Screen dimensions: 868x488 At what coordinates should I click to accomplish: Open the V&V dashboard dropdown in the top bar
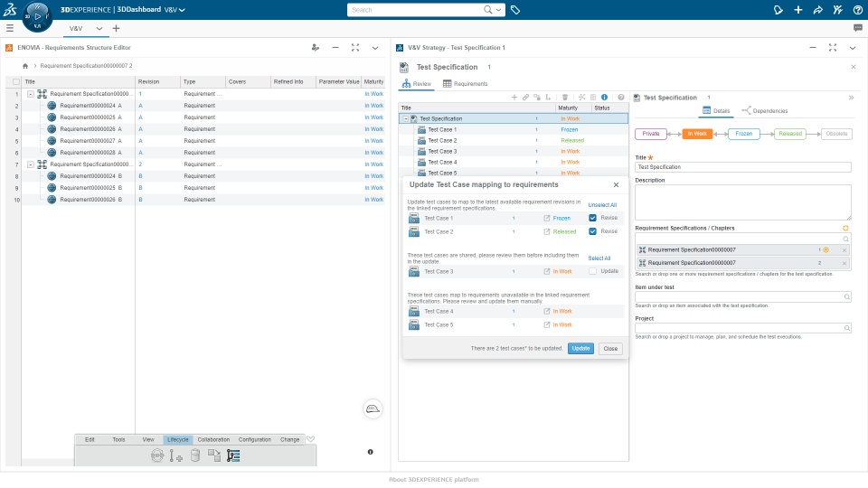coord(175,10)
